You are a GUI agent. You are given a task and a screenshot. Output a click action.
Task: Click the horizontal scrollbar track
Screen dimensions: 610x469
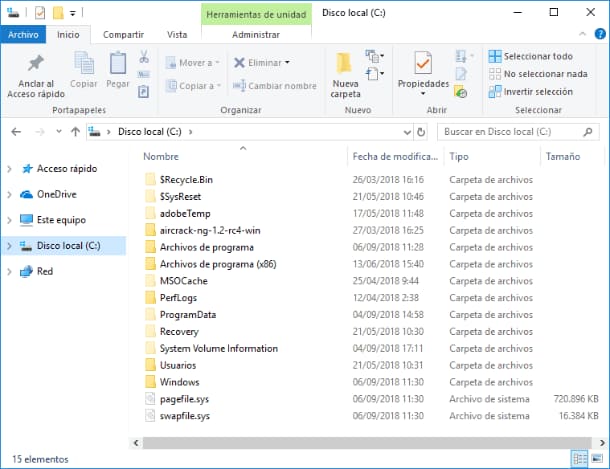367,443
